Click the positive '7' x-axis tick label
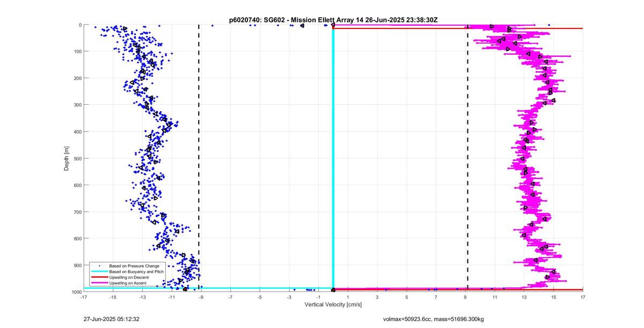The height and width of the screenshot is (328, 644). pyautogui.click(x=436, y=297)
